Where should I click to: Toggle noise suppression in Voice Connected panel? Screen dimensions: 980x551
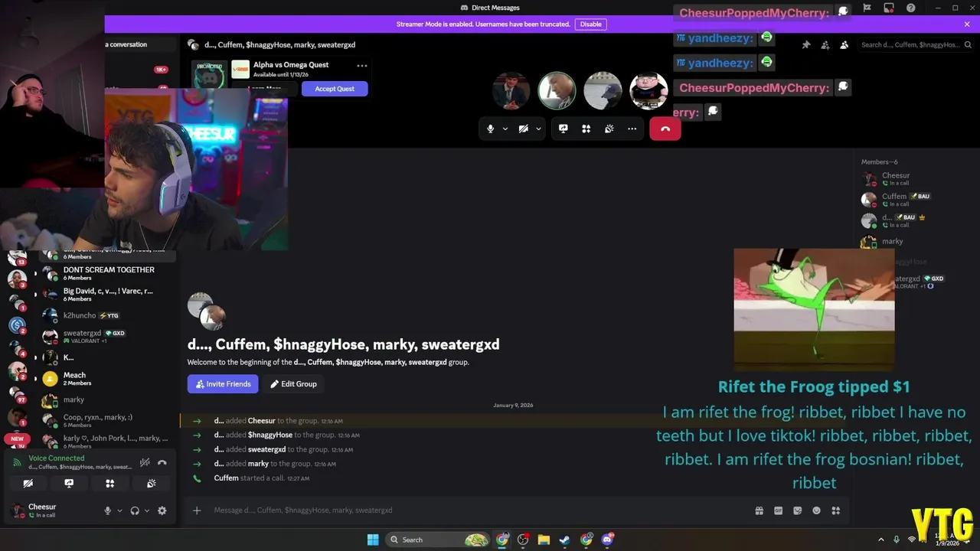tap(145, 462)
